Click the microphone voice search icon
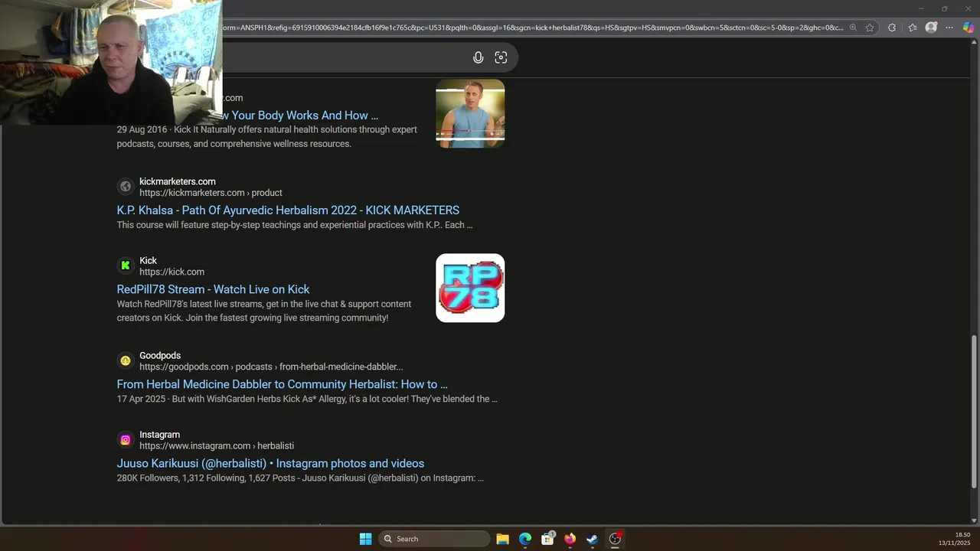The width and height of the screenshot is (980, 551). click(x=479, y=57)
